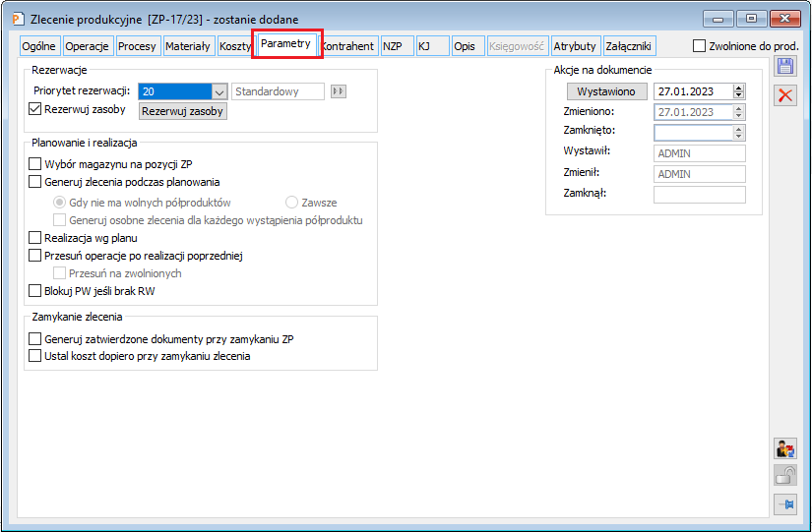Viewport: 812px width, 532px height.
Task: Select the NZP tab
Action: point(397,46)
